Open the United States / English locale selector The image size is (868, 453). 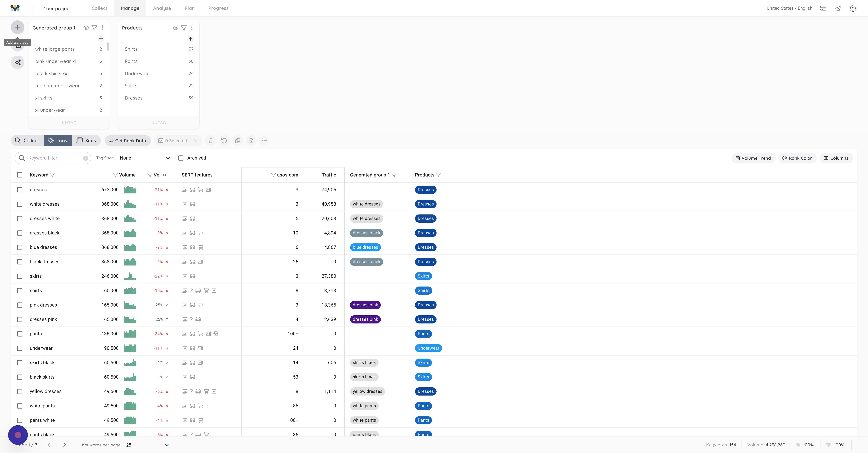point(789,8)
